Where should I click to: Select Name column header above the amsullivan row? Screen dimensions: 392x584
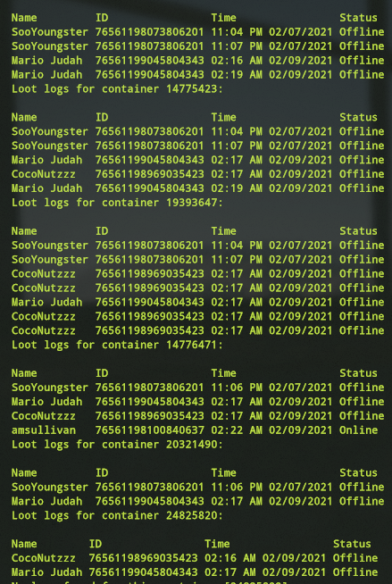click(x=24, y=373)
